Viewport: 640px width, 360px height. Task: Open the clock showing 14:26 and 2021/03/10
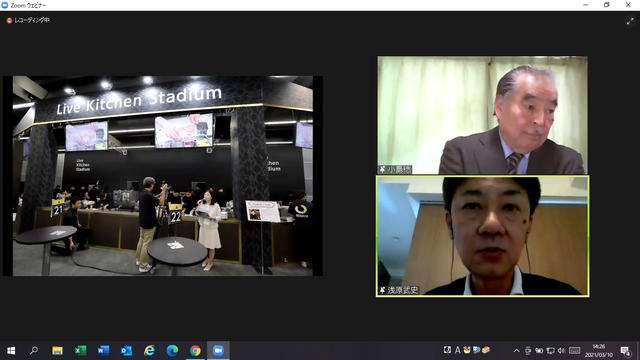599,351
